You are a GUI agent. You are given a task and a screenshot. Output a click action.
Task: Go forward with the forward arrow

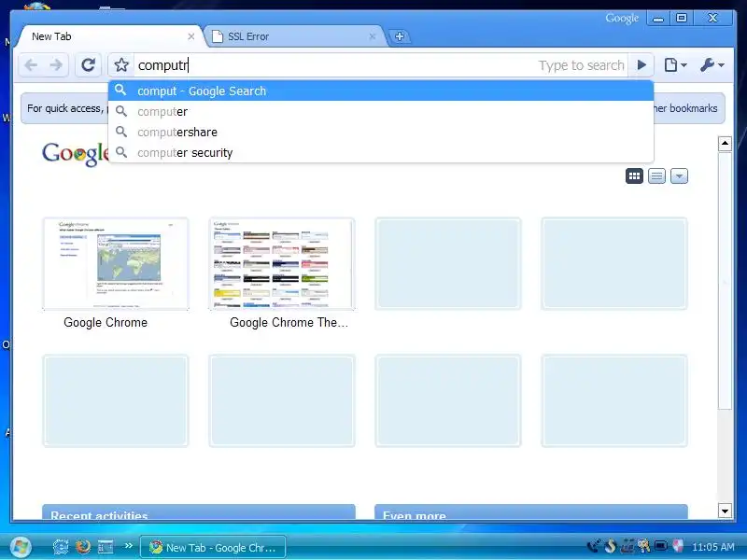56,64
